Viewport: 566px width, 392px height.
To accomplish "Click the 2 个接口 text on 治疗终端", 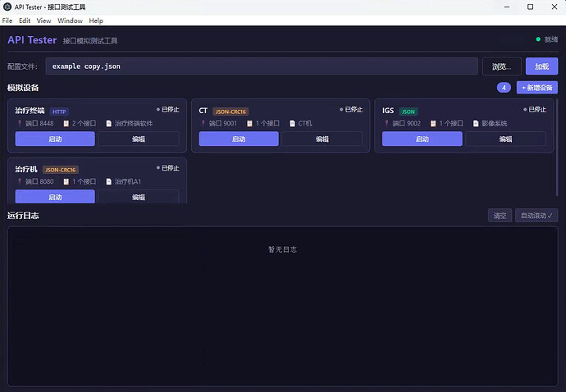I will pos(84,124).
